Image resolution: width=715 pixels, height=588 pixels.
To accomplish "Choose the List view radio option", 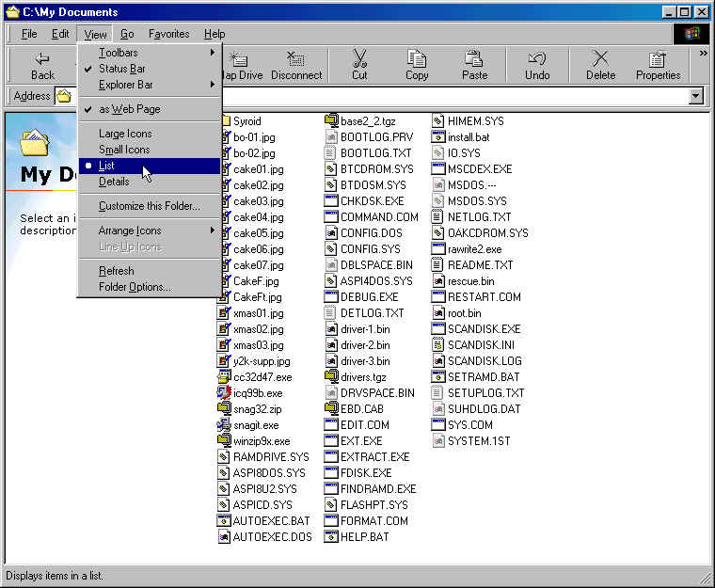I will tap(106, 166).
